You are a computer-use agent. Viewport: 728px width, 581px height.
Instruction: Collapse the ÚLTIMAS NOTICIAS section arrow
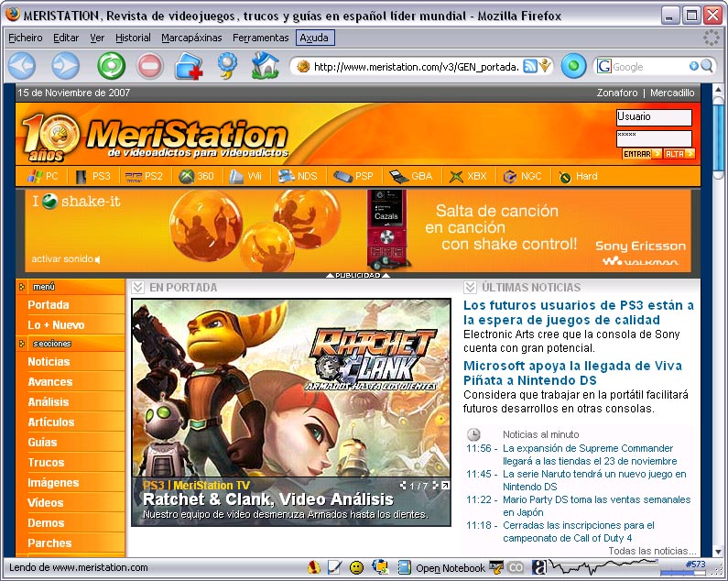point(470,287)
